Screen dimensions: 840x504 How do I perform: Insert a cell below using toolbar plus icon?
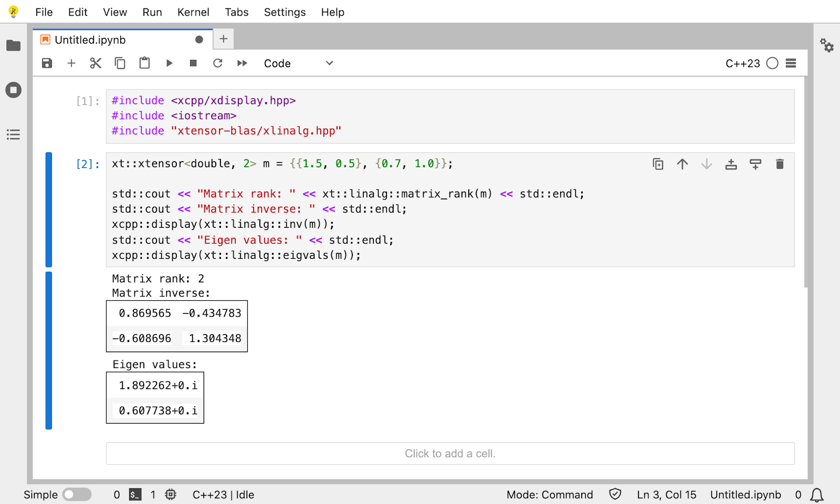click(x=71, y=63)
